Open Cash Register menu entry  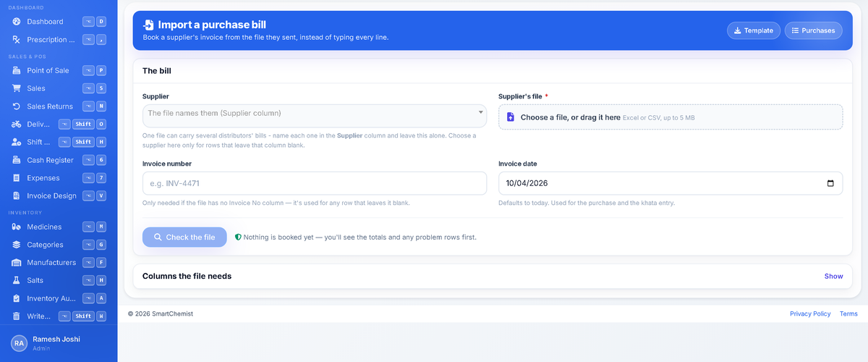click(x=59, y=160)
